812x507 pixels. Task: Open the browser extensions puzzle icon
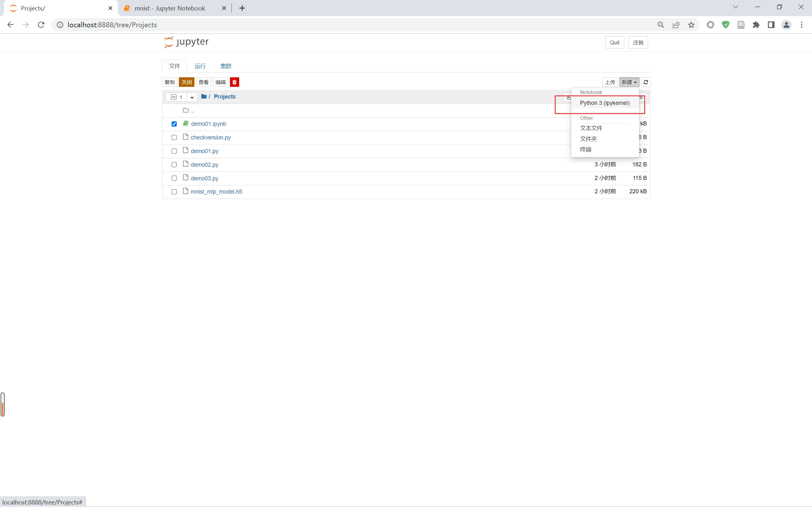tap(756, 25)
